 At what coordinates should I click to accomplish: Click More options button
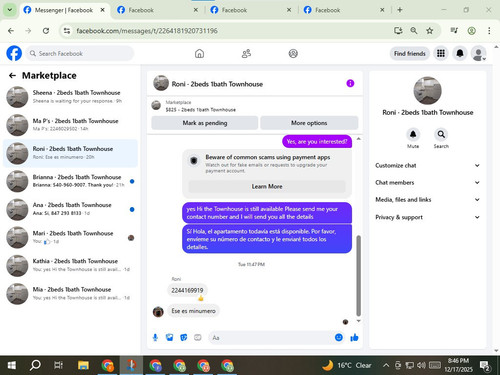coord(309,123)
